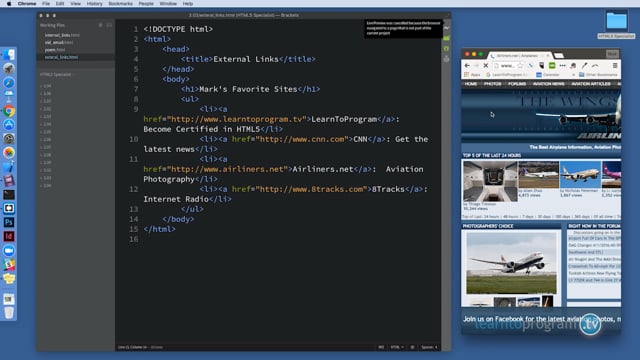The width and height of the screenshot is (640, 360).
Task: Open the Bookmarks menu
Action: point(120,4)
